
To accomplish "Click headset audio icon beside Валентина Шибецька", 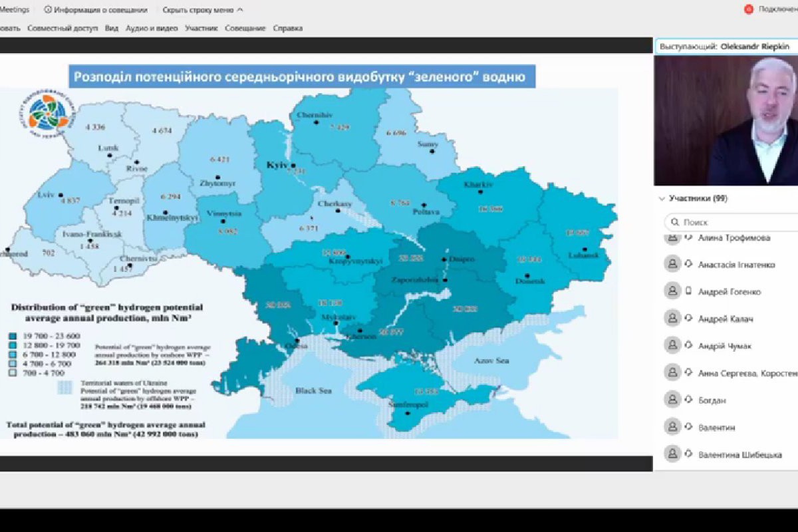I will [689, 454].
